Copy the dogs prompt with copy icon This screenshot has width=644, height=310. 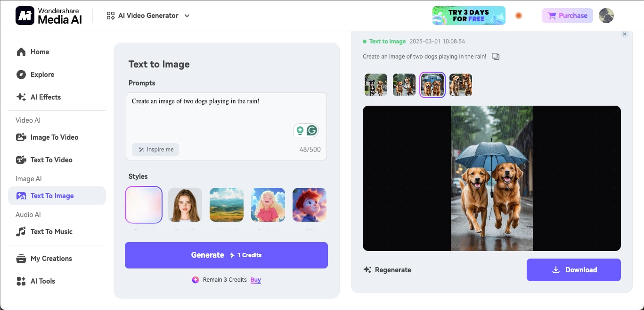pyautogui.click(x=496, y=56)
